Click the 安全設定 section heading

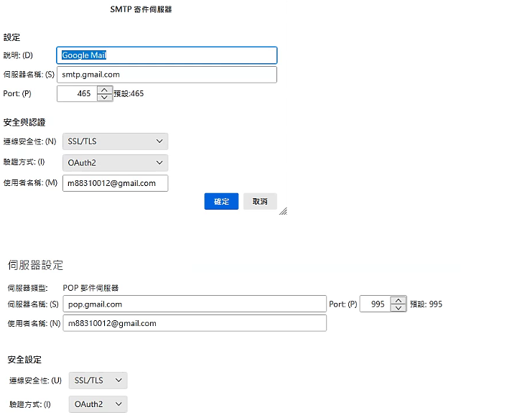(24, 360)
